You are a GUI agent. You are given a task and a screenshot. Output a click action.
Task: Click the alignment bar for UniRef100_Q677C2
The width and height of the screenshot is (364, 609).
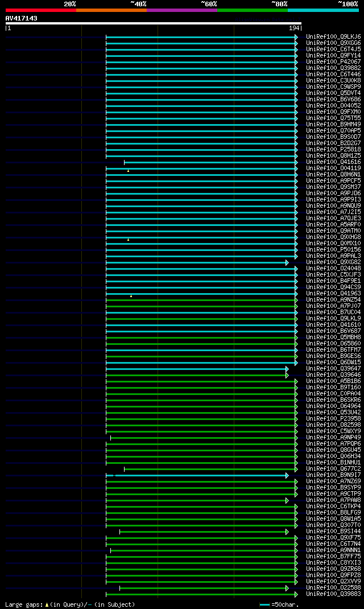click(210, 469)
